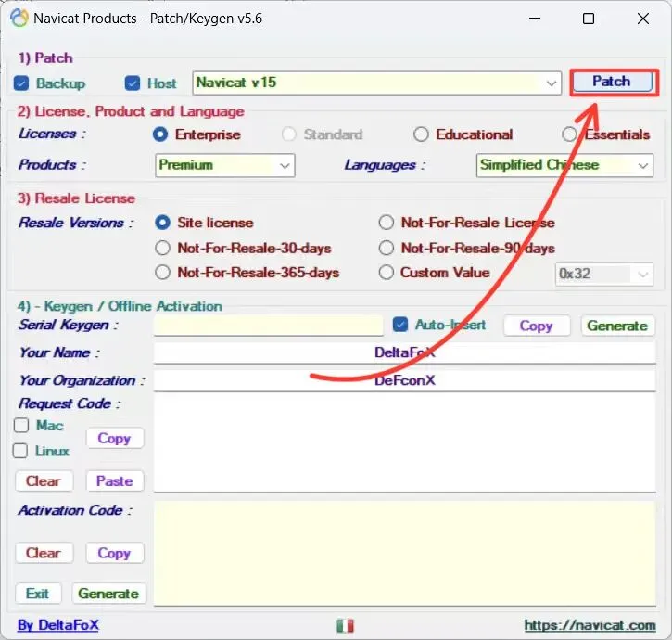The width and height of the screenshot is (672, 640).
Task: Click the Serial Keygen input field
Action: tap(268, 326)
